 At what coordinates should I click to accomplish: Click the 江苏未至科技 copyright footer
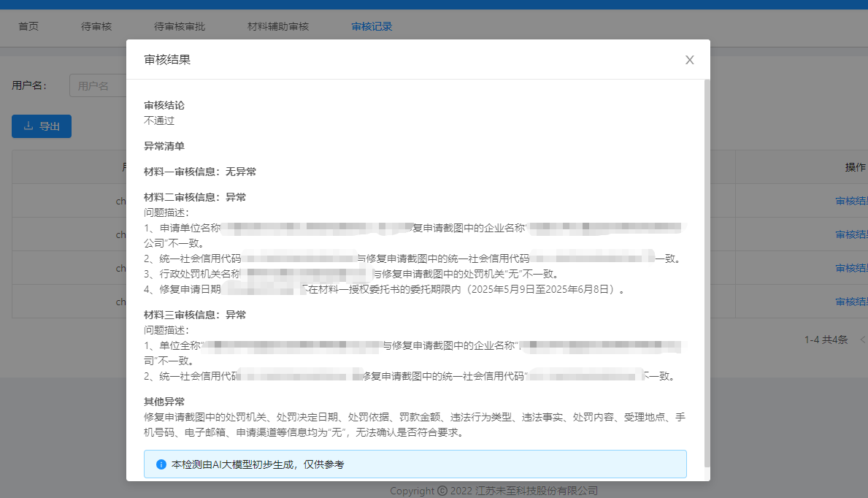click(x=493, y=491)
